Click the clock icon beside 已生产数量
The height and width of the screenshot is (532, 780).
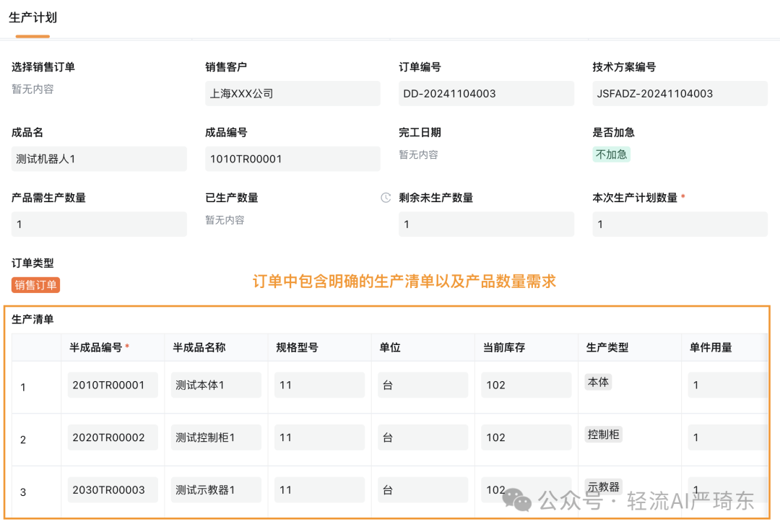click(x=385, y=198)
